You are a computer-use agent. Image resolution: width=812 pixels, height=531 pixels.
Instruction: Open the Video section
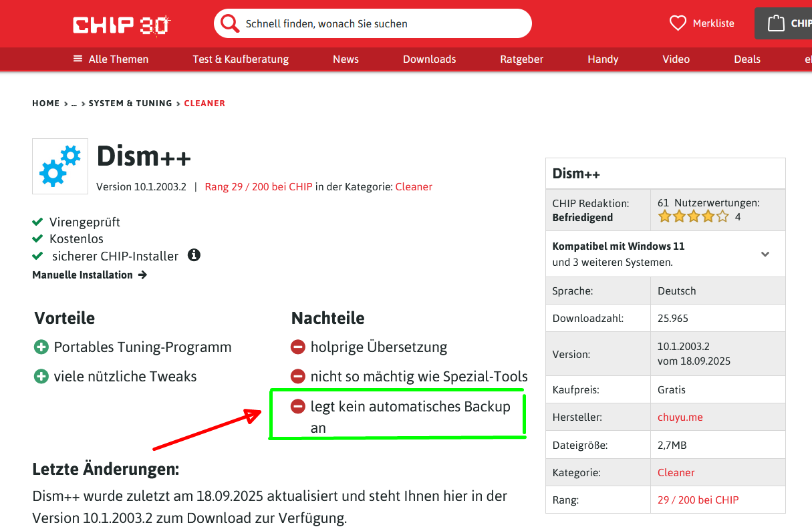pyautogui.click(x=676, y=59)
